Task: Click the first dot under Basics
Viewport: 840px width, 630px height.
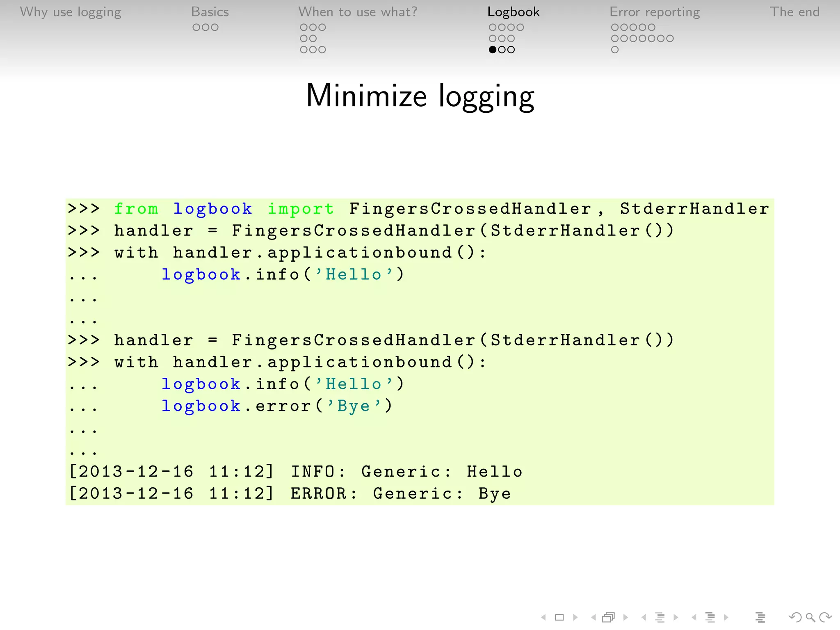Action: [x=196, y=27]
